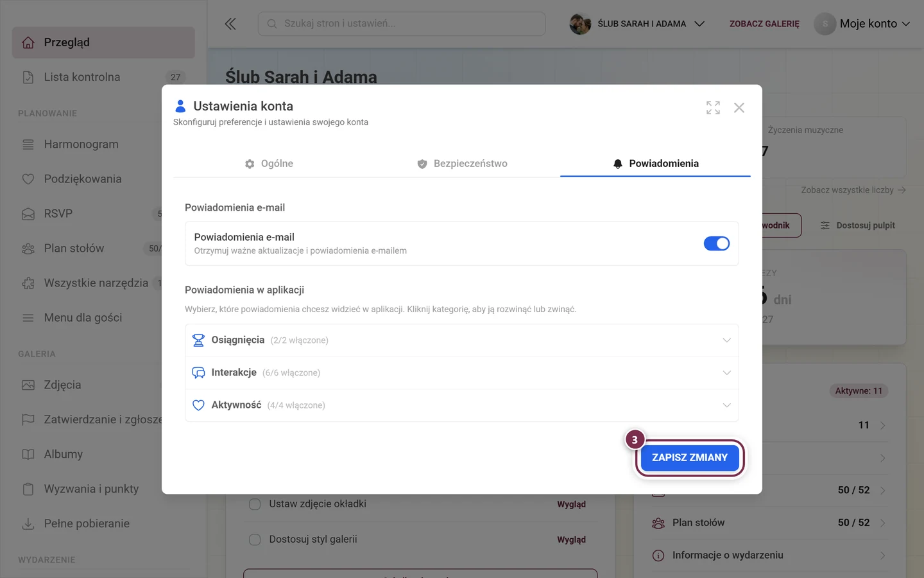Viewport: 924px width, 578px height.
Task: Collapse sidebar with double chevron icon
Action: [230, 24]
